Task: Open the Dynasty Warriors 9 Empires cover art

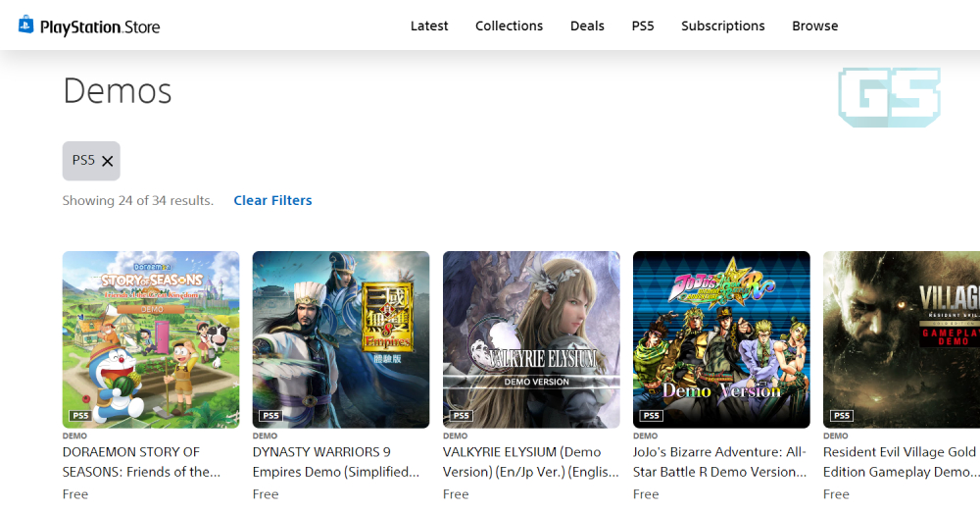Action: [341, 339]
